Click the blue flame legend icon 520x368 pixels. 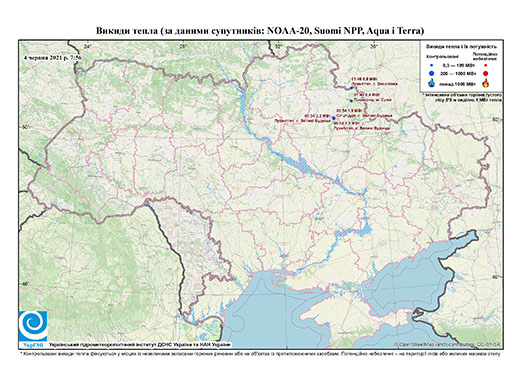click(x=432, y=83)
